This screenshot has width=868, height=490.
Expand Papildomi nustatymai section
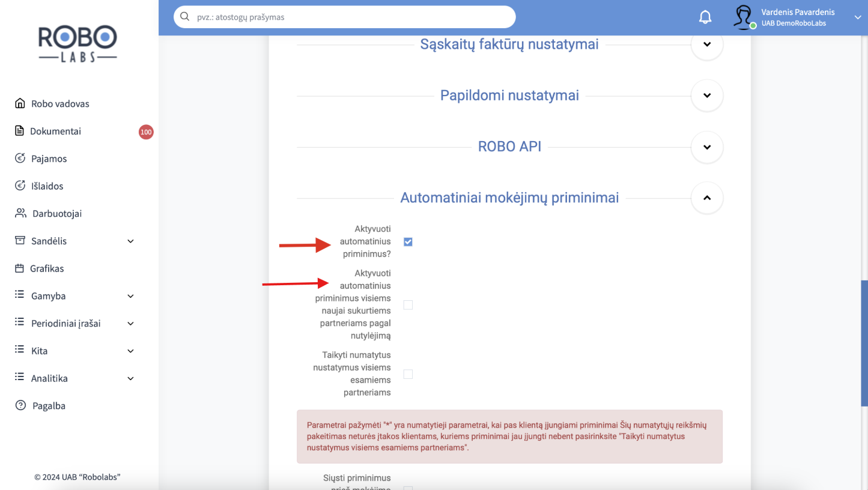click(x=707, y=95)
